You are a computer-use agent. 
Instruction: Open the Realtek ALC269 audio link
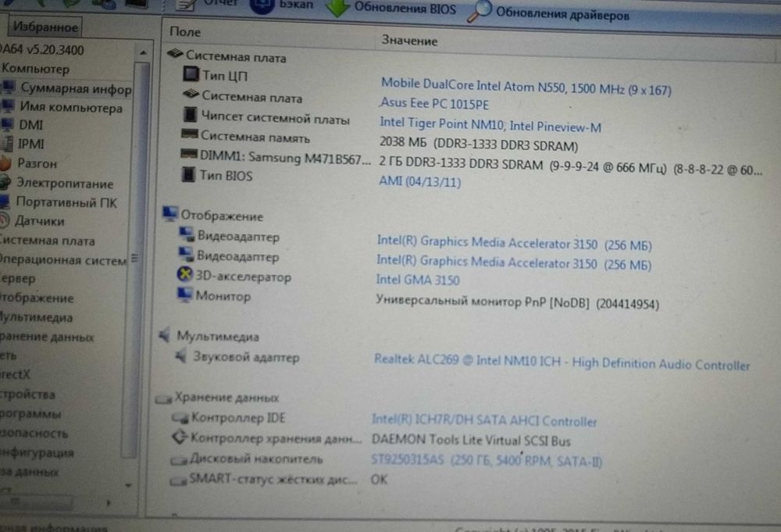pos(562,362)
